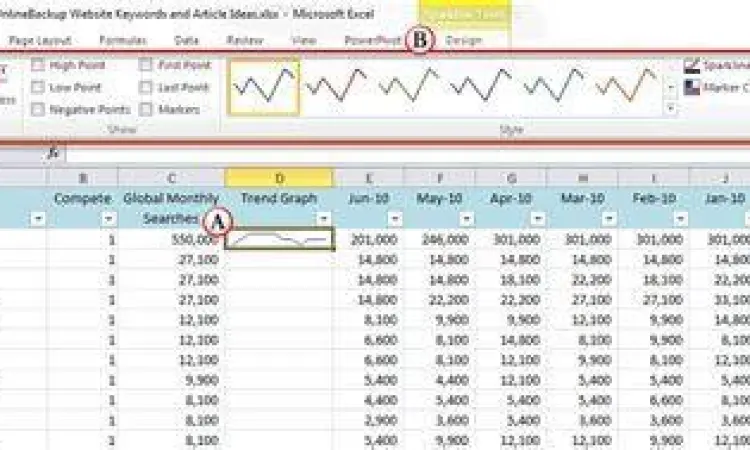750x450 pixels.
Task: Open the Data tab
Action: [x=187, y=41]
